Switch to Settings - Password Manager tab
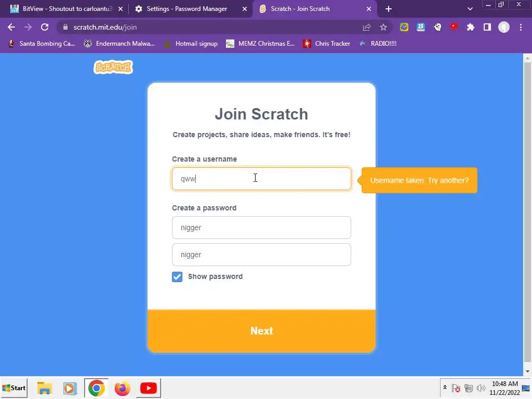Image resolution: width=532 pixels, height=399 pixels. tap(187, 9)
